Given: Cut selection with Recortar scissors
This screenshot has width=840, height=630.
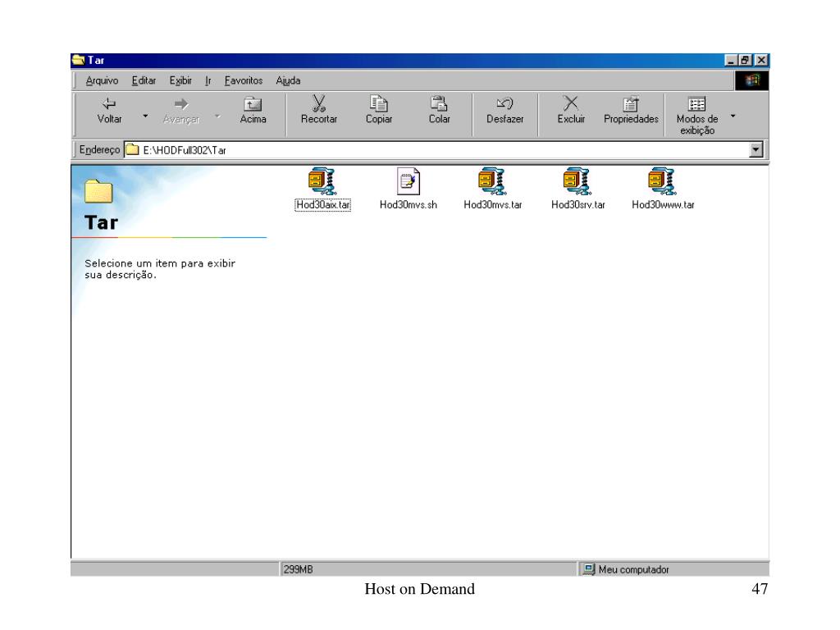Looking at the screenshot, I should pyautogui.click(x=319, y=111).
